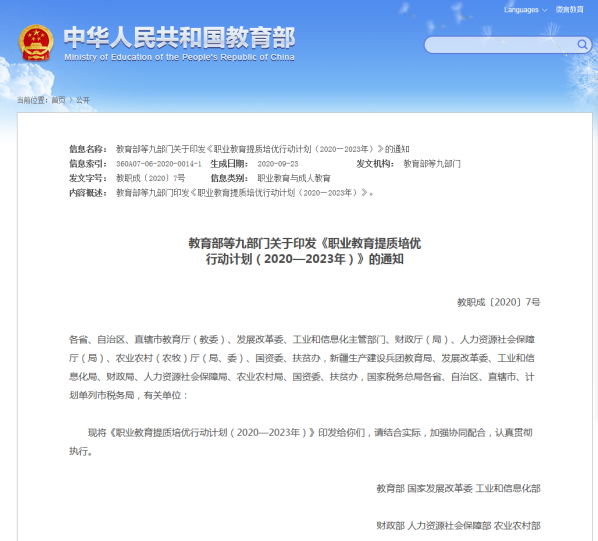The width and height of the screenshot is (598, 541).
Task: Click the 生成日期 label
Action: (229, 164)
